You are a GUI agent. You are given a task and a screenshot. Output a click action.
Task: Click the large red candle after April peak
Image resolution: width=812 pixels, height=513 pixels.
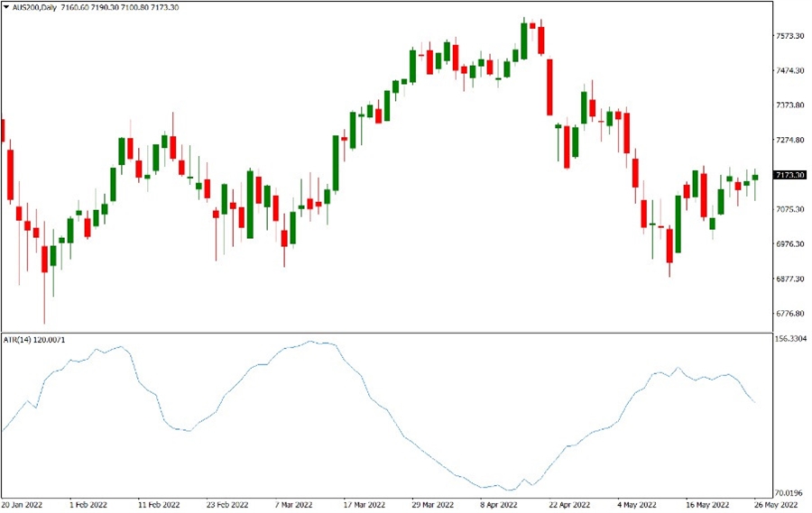pyautogui.click(x=549, y=86)
